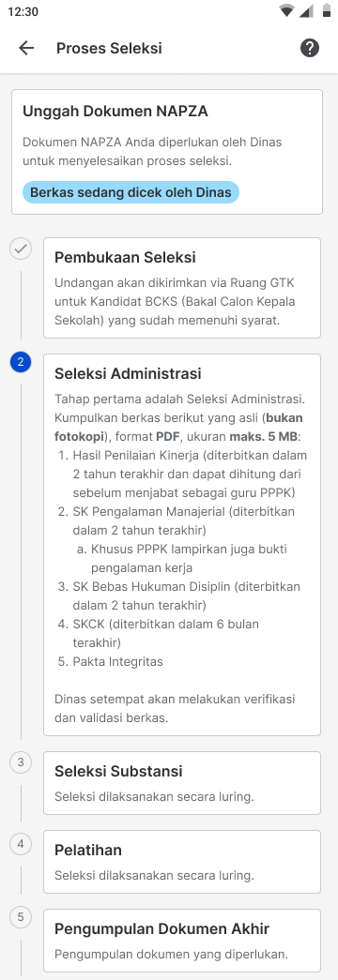Screen dimensions: 338x980
Task: Open the Pelatihan card
Action: pyautogui.click(x=182, y=861)
